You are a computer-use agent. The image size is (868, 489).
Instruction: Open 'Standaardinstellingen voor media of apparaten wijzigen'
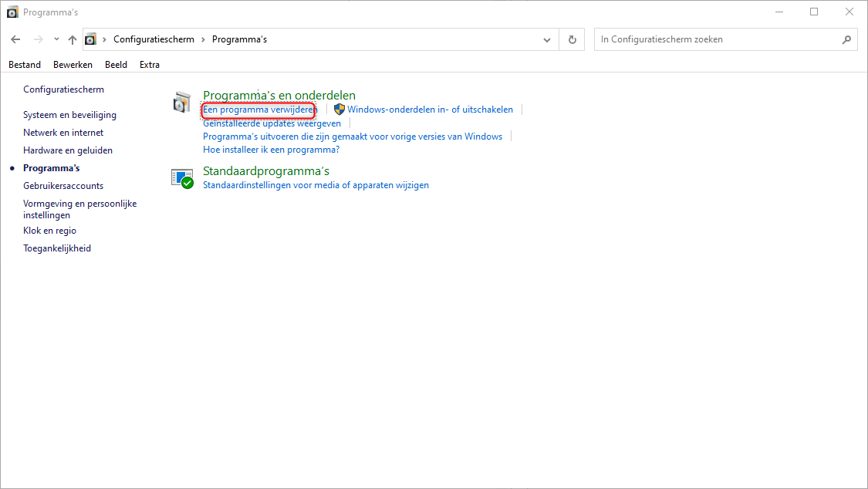[316, 185]
